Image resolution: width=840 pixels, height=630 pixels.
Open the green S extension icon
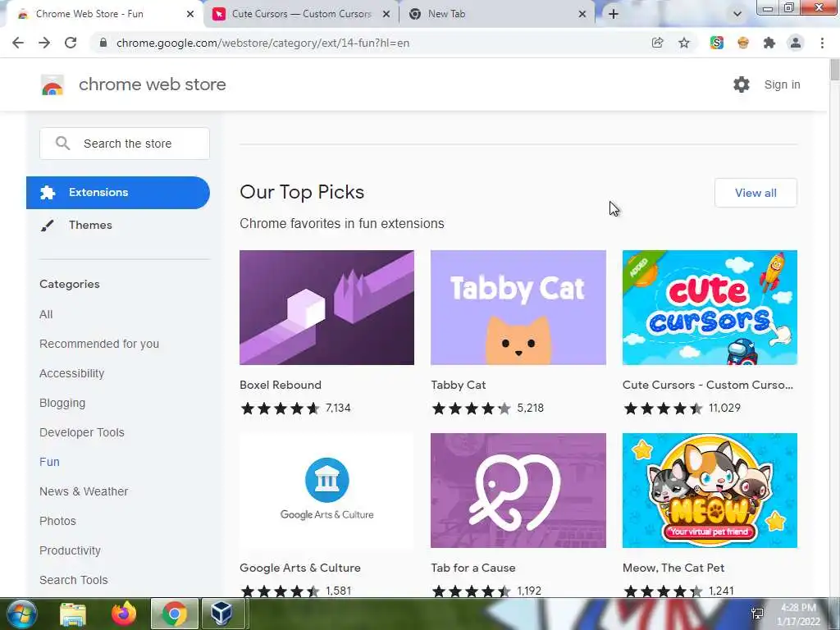point(717,43)
